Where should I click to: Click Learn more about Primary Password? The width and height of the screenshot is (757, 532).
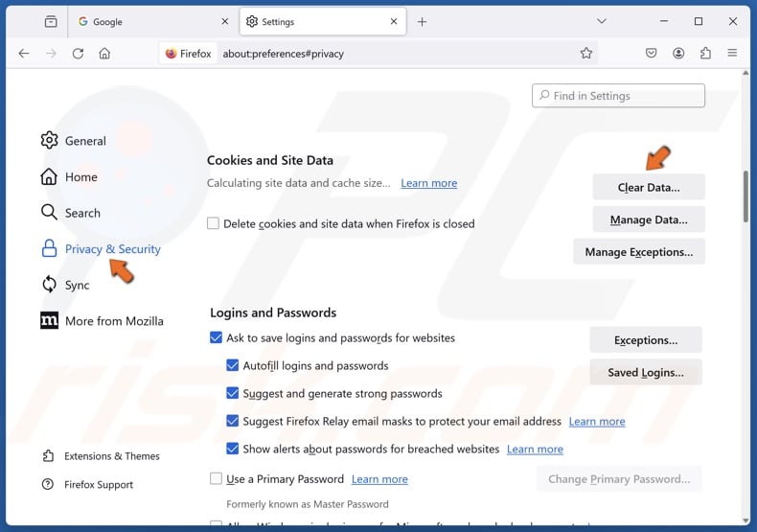tap(379, 479)
